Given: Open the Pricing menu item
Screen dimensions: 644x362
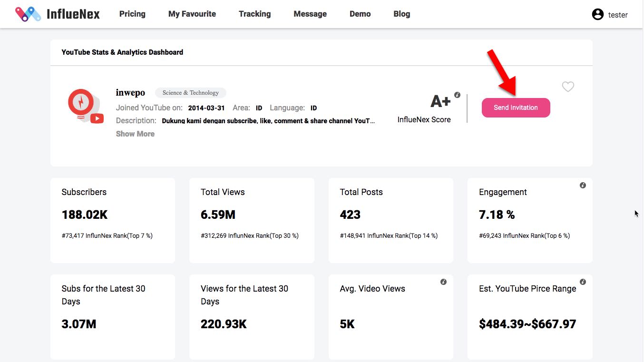Looking at the screenshot, I should point(132,14).
